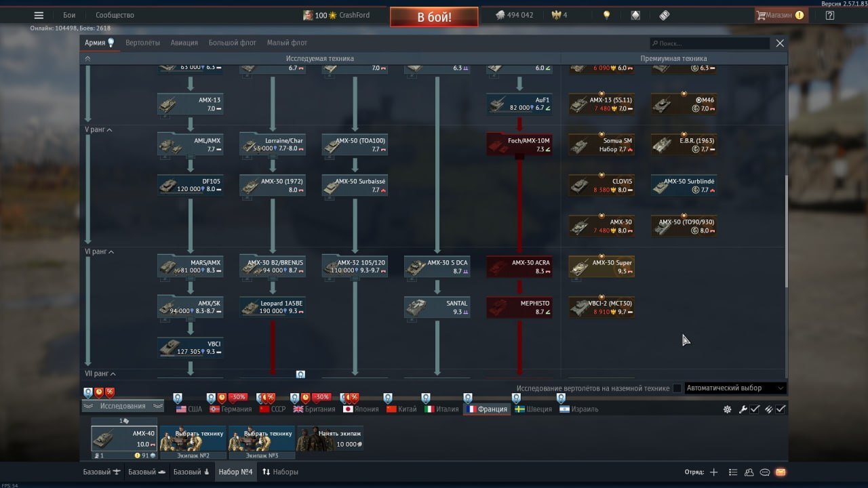Open the CrashFord player profile
This screenshot has width=868, height=488.
tap(336, 15)
